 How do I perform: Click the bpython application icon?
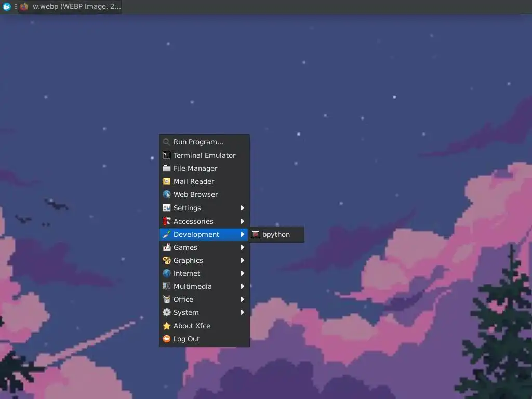(256, 234)
